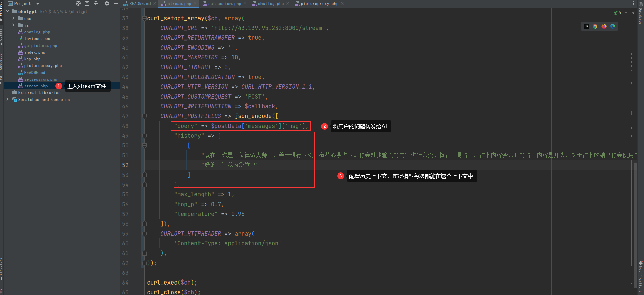
Task: Hide the Project tool window
Action: point(116,3)
